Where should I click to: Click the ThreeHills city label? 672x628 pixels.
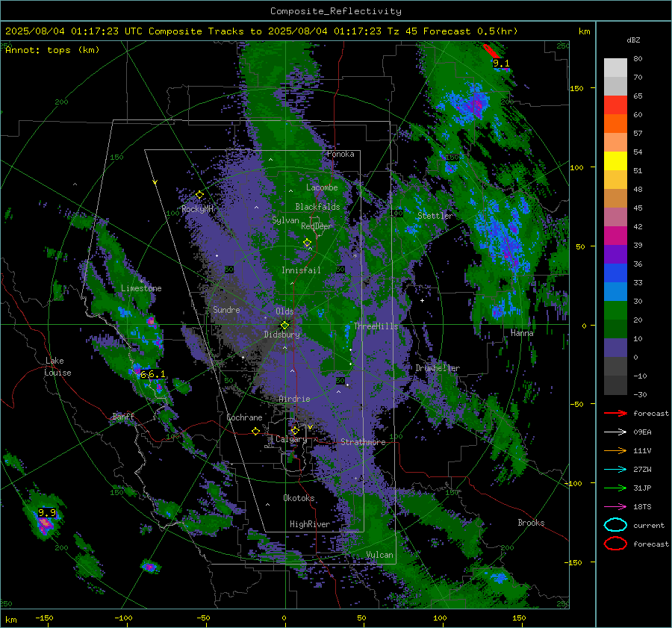[376, 326]
